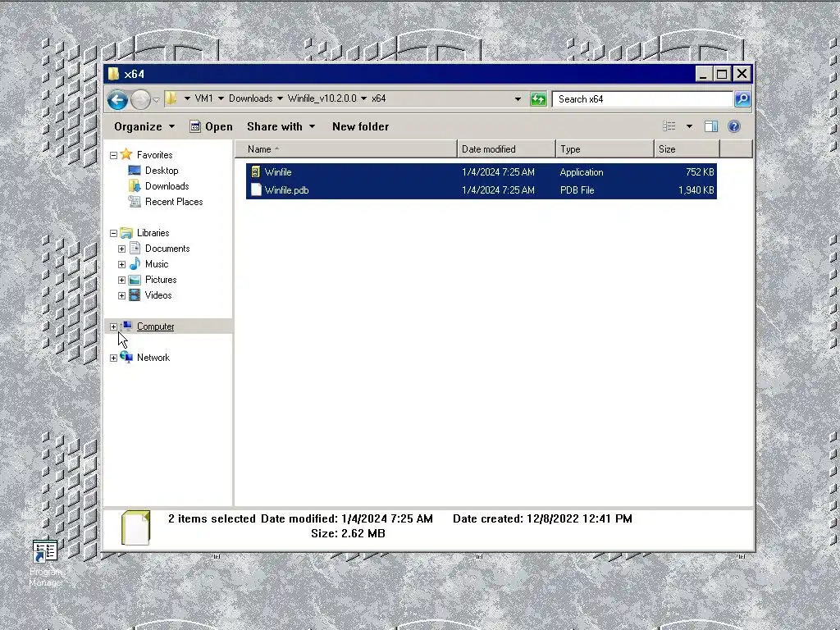Click the Search x64 input field
Viewport: 840px width, 630px height.
(642, 99)
